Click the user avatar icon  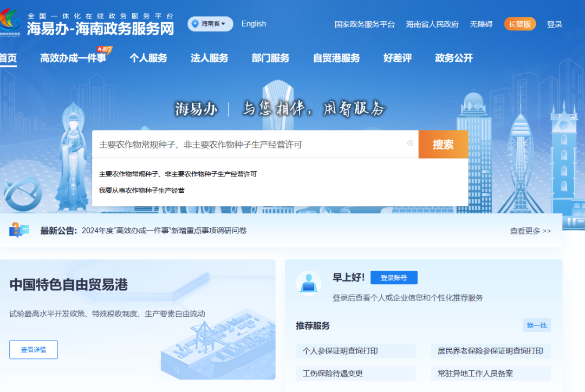[309, 284]
